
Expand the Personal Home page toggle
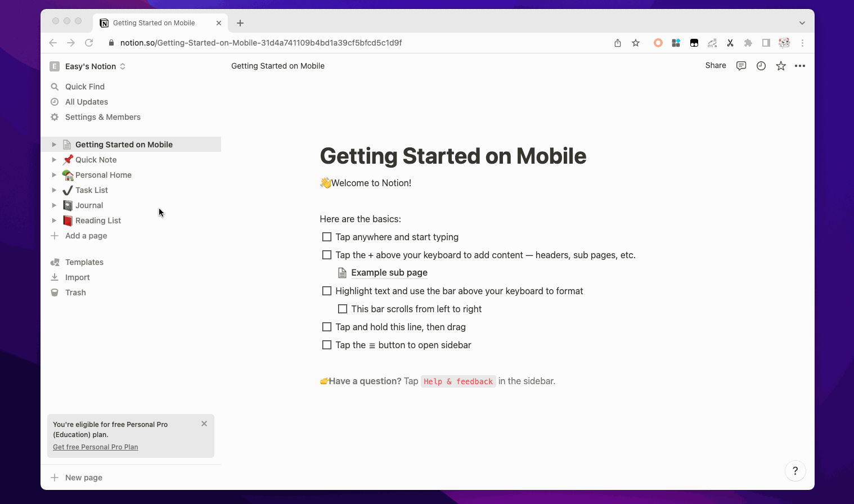54,175
